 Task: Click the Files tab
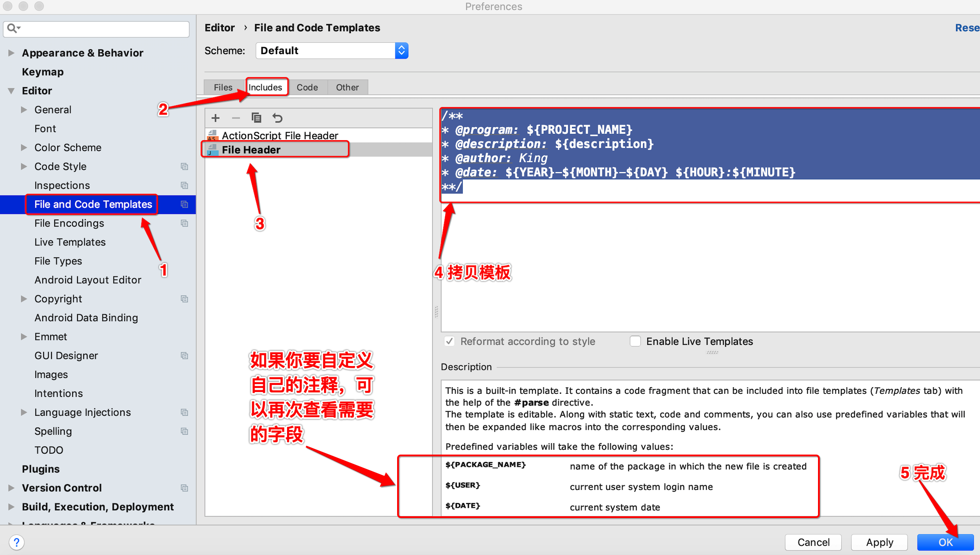coord(224,87)
